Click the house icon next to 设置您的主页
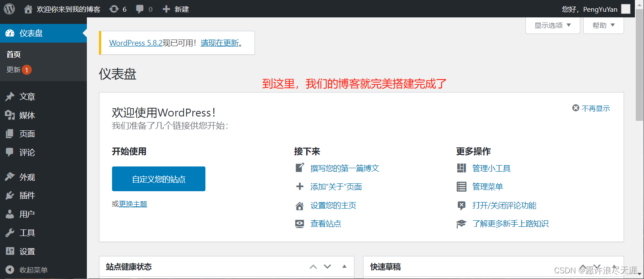 tap(300, 206)
